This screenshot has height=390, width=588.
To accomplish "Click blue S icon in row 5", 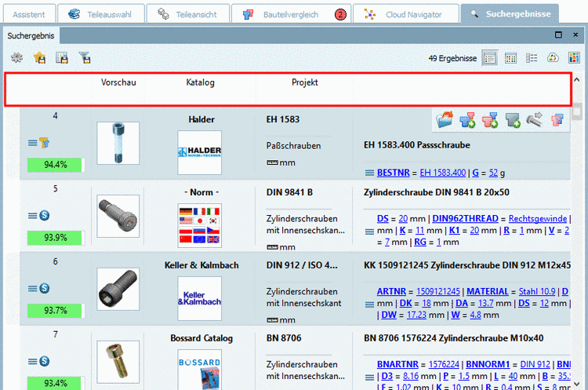I will pos(44,216).
